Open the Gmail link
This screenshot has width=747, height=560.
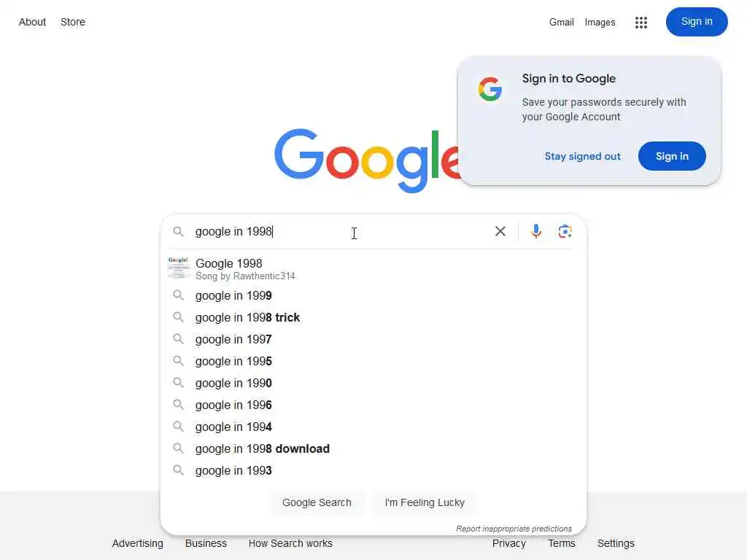click(561, 23)
